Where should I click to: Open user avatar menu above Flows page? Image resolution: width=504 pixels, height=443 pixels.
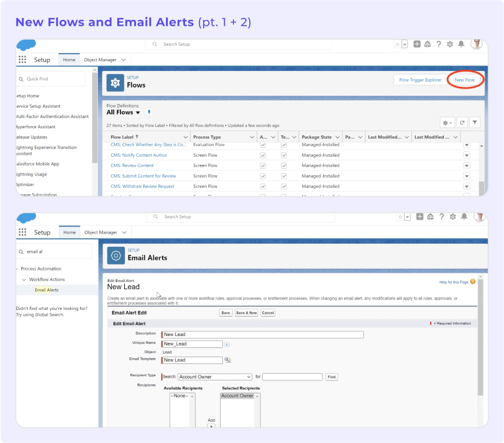[x=477, y=44]
